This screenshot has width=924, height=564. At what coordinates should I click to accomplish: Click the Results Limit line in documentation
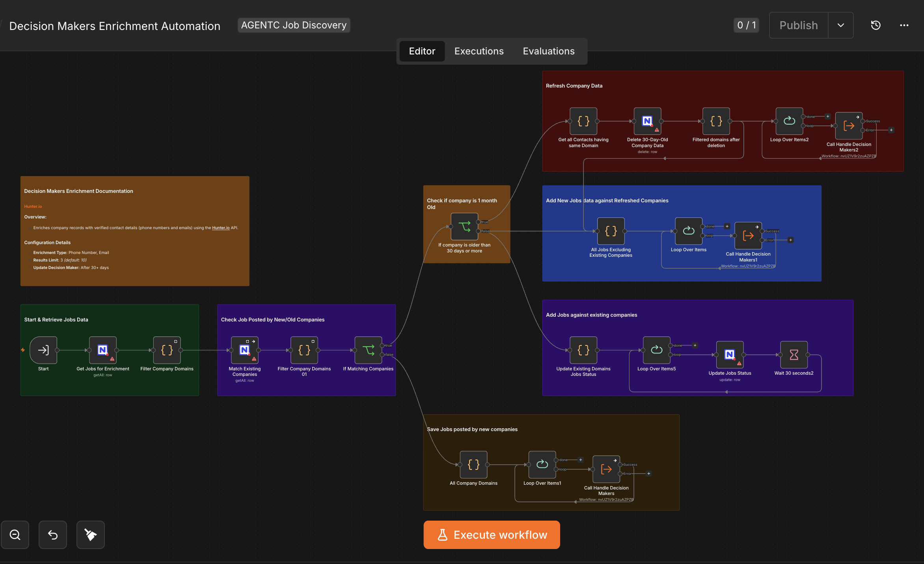60,260
